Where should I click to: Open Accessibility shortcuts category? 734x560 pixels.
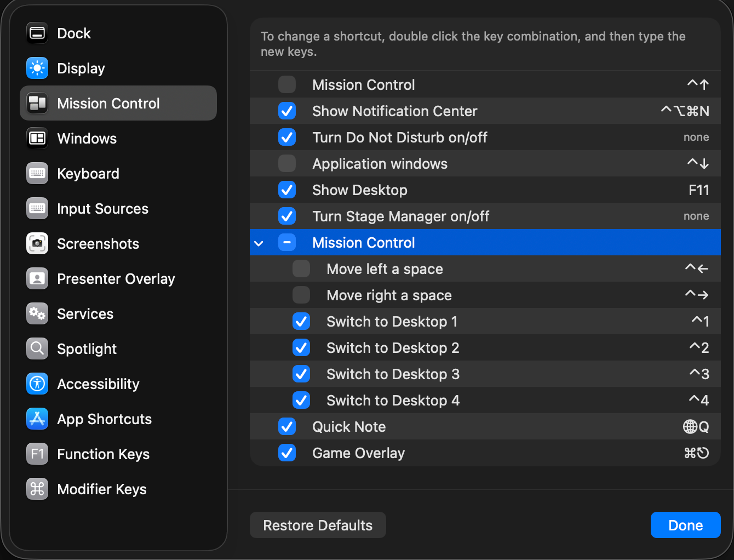point(118,384)
